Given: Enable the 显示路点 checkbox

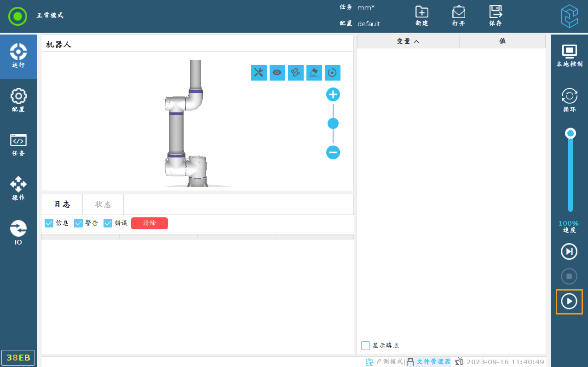Looking at the screenshot, I should (x=366, y=345).
